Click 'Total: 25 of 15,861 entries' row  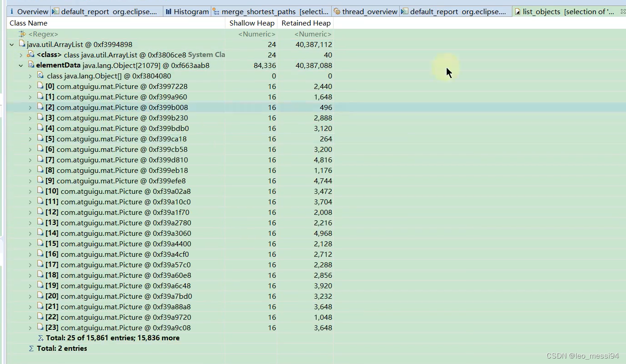pos(113,338)
